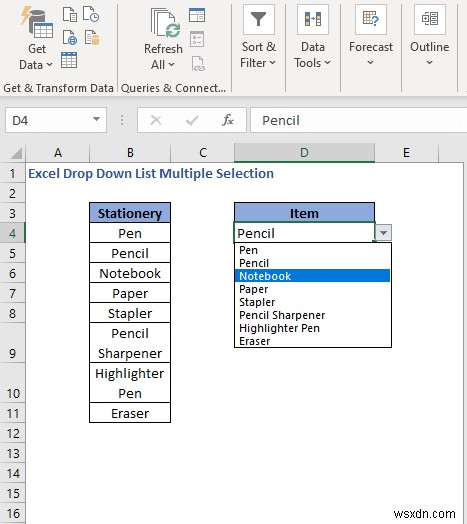Open the Get Data menu
Screen dimensions: 467x524
pyautogui.click(x=36, y=38)
